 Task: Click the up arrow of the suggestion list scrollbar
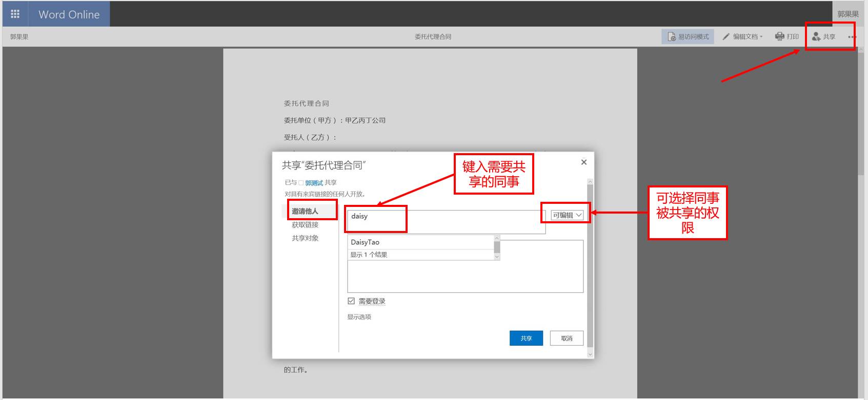coord(497,238)
